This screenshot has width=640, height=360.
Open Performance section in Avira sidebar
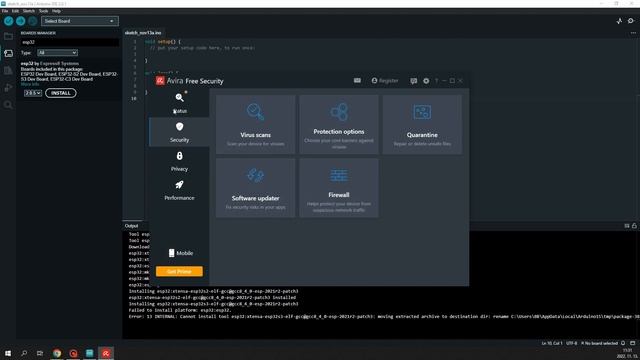point(180,190)
